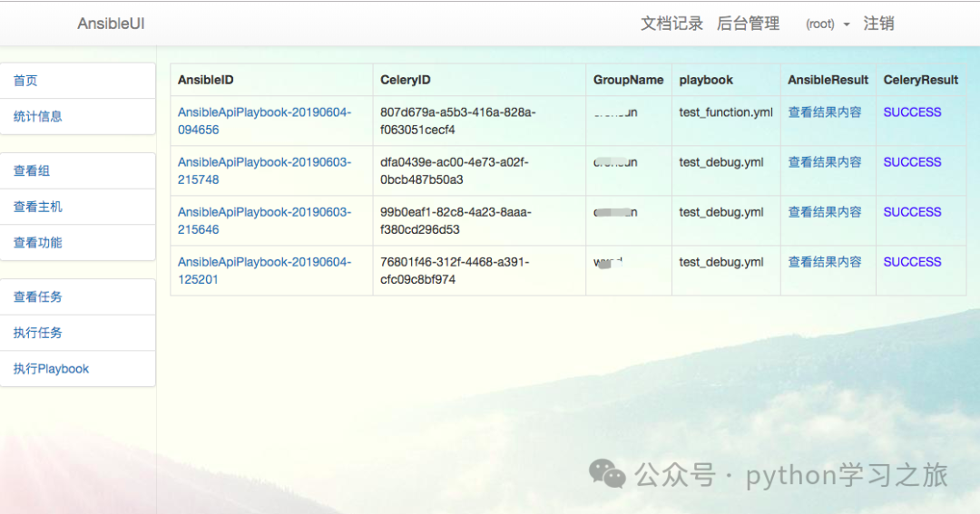Click 查看结果内容 for test_function.yml row

click(824, 112)
